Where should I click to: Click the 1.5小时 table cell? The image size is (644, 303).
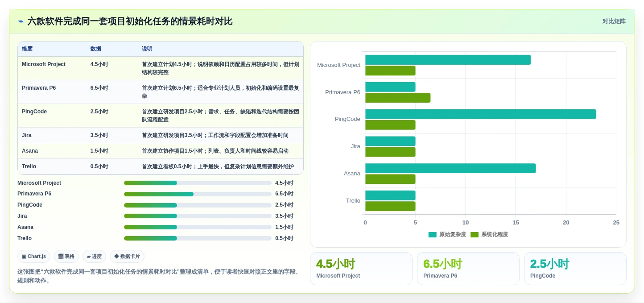pos(99,151)
